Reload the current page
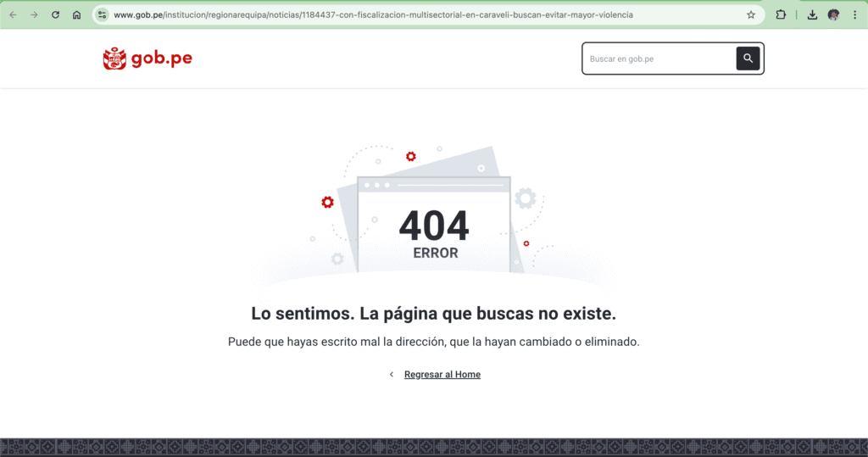Image resolution: width=868 pixels, height=457 pixels. coord(56,14)
